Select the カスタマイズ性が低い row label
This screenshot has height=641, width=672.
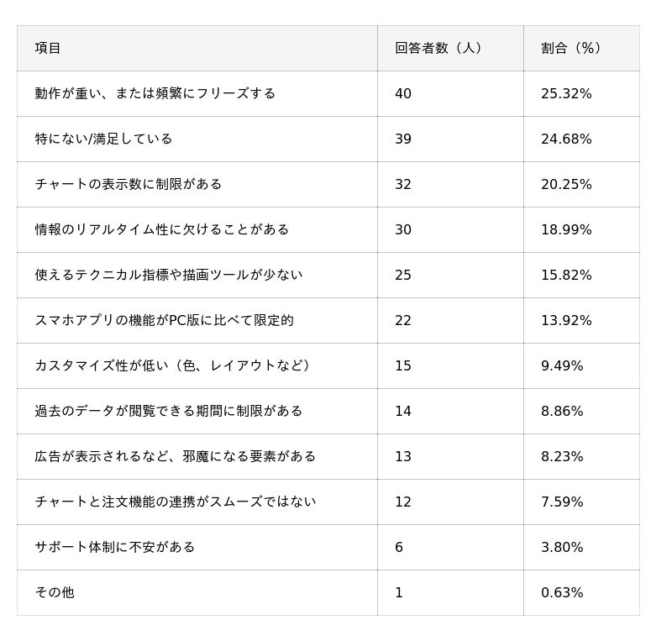172,365
